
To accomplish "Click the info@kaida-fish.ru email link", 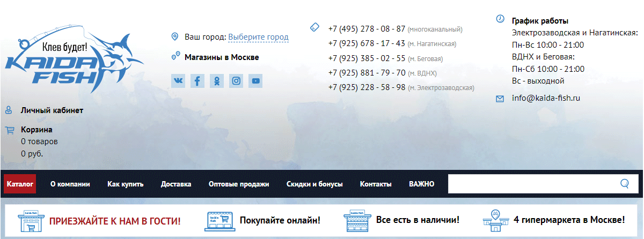I will (546, 98).
